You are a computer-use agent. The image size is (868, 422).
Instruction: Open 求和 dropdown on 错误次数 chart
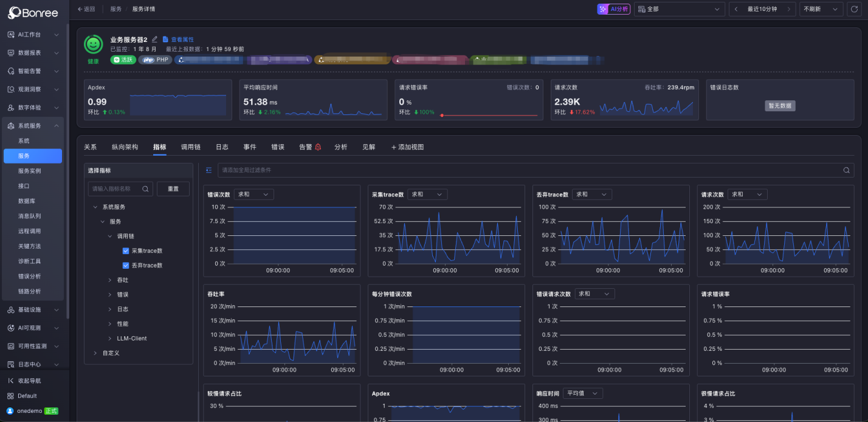coord(253,195)
